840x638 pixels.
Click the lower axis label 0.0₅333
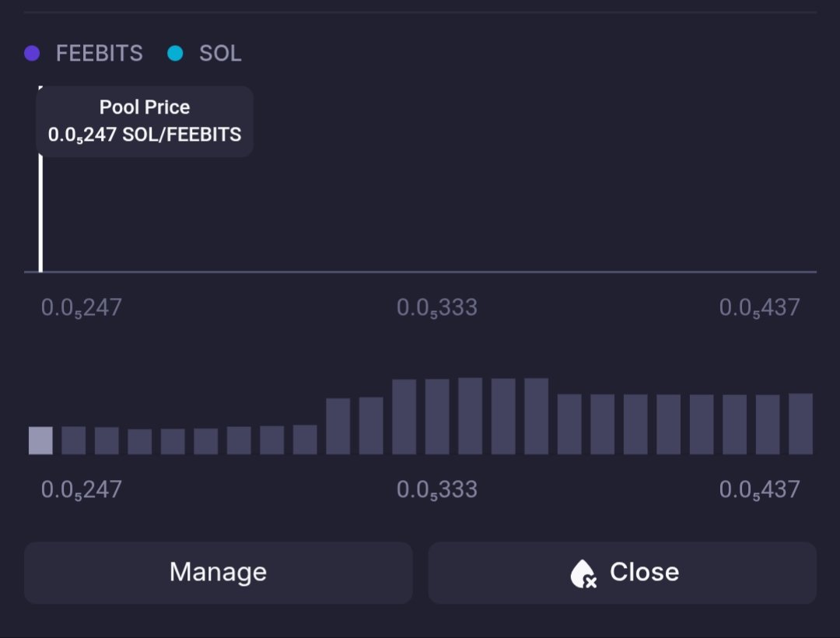click(x=436, y=490)
